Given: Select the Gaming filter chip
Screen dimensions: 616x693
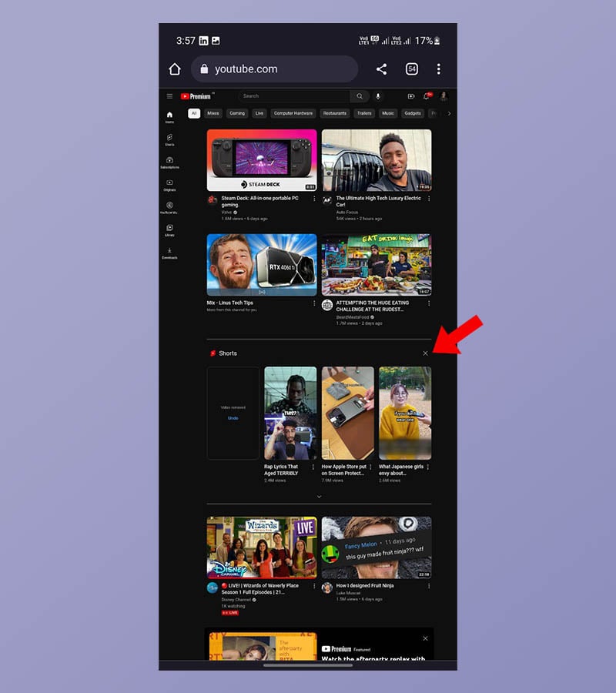Looking at the screenshot, I should (x=237, y=113).
